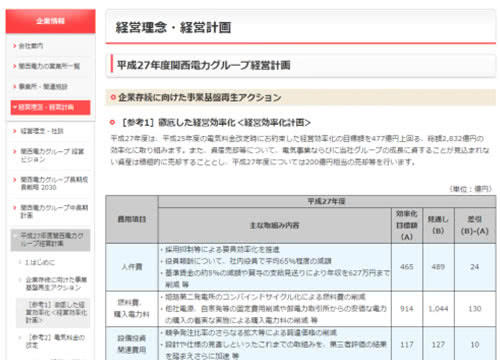Open 関西電力グループ 経営ビジョン sidebar link
Screen dimensions: 500x360
point(52,155)
